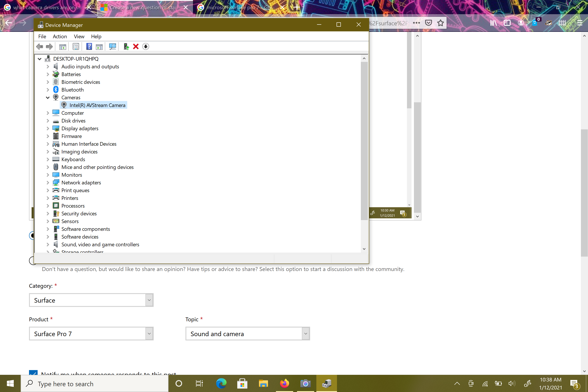The width and height of the screenshot is (588, 392).
Task: Select the partially hidden question radio button
Action: (x=32, y=236)
